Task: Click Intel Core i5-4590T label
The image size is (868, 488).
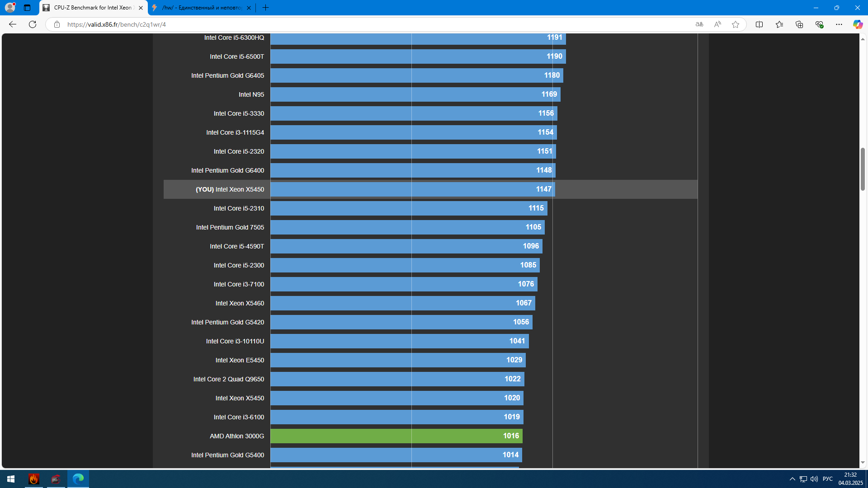Action: click(x=237, y=246)
